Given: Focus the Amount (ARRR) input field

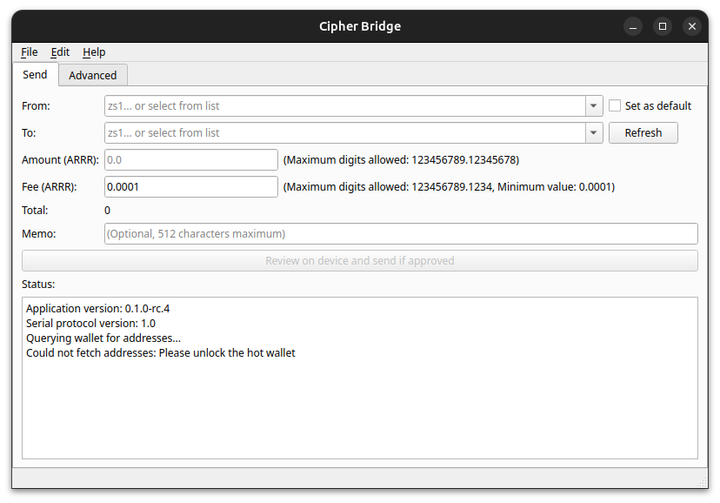Looking at the screenshot, I should click(x=190, y=160).
